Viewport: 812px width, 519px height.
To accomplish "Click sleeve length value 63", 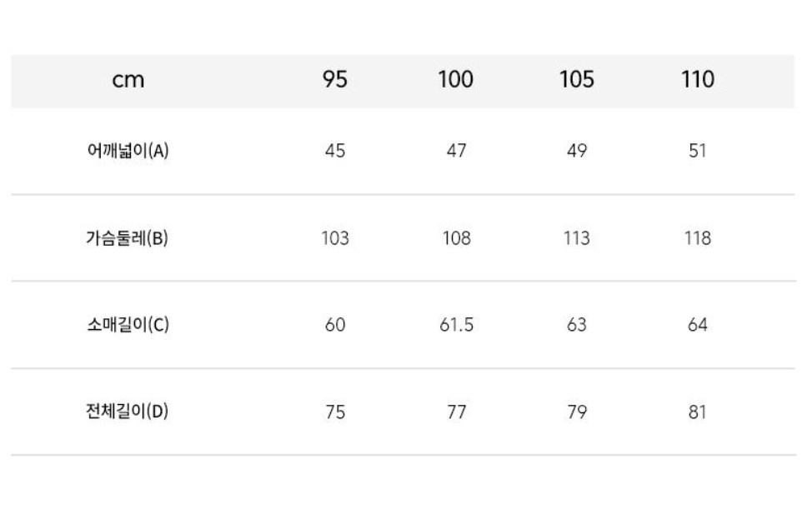I will pos(576,324).
